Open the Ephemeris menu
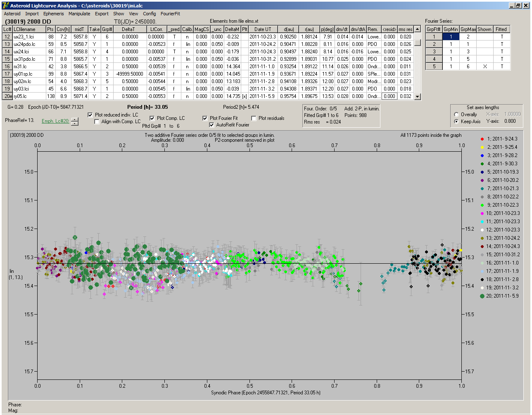Viewport: 532px width, 415px height. 54,14
